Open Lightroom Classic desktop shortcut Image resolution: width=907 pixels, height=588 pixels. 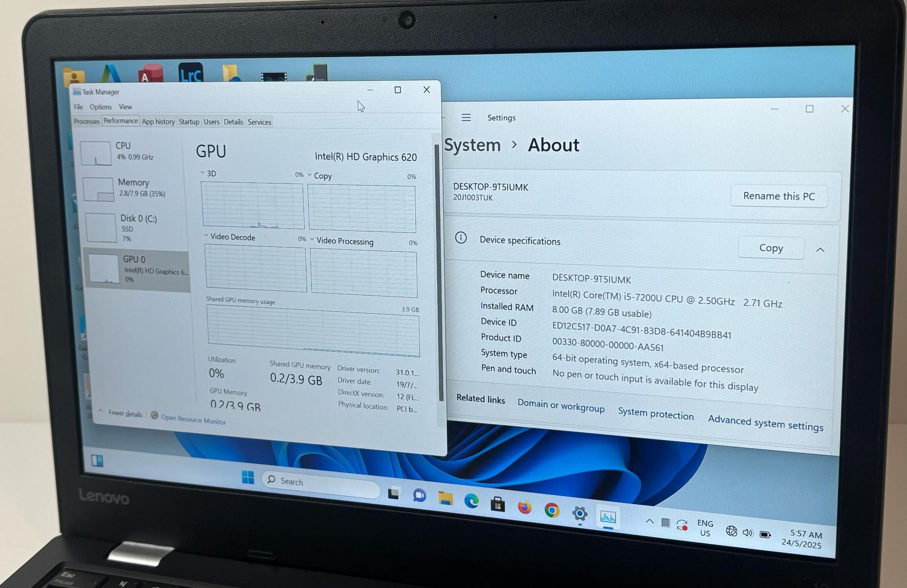point(190,73)
